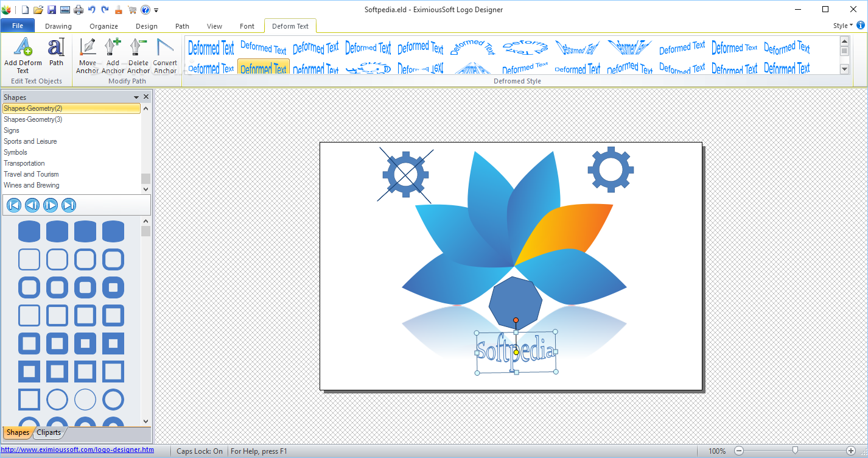
Task: Pick the Delete Anchor pen tool
Action: 139,55
